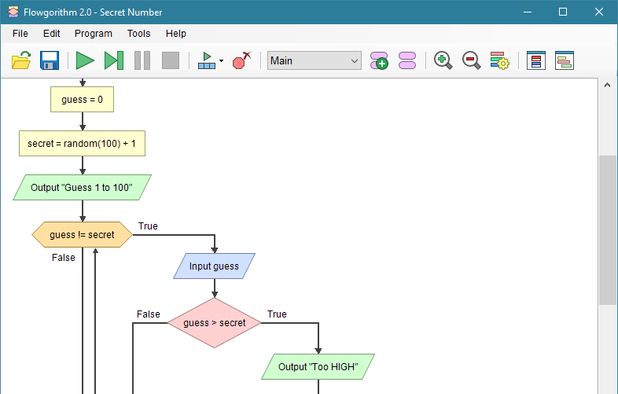Click the Flowgorithm app icon in the title bar

tap(13, 12)
